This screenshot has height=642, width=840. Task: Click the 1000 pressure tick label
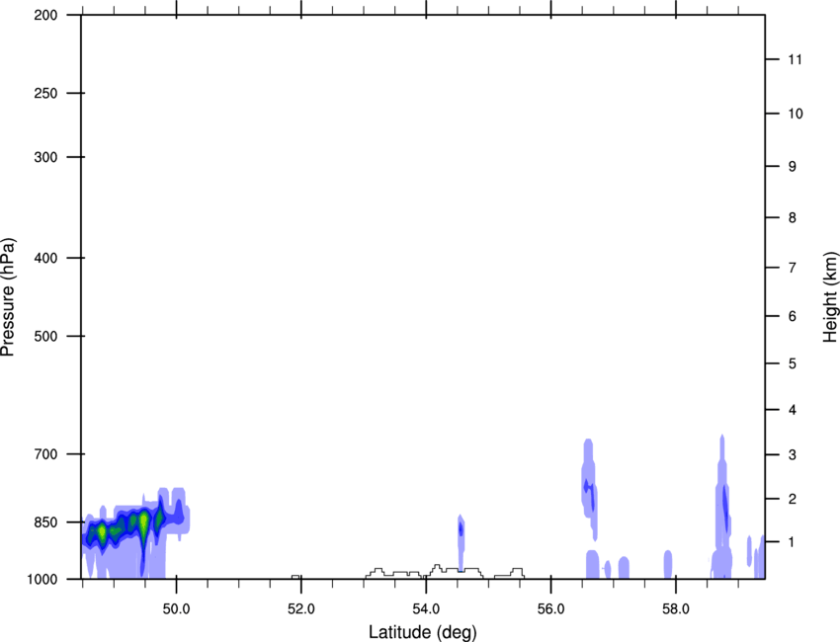[x=42, y=579]
